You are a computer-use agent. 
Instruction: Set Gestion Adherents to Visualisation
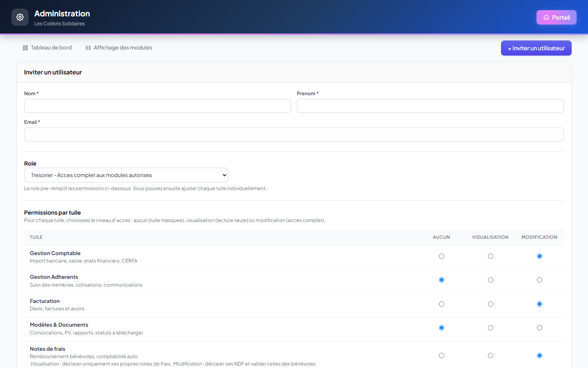490,280
